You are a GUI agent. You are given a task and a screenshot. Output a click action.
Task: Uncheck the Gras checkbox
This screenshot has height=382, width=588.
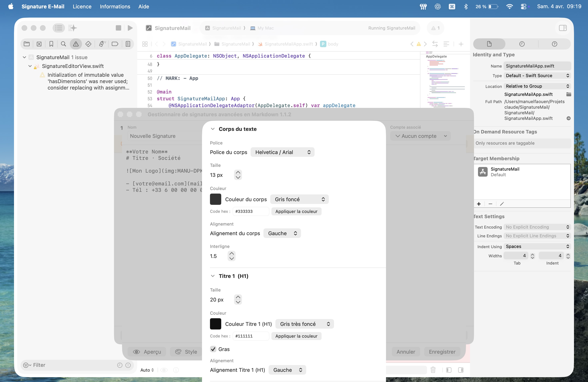pos(213,349)
